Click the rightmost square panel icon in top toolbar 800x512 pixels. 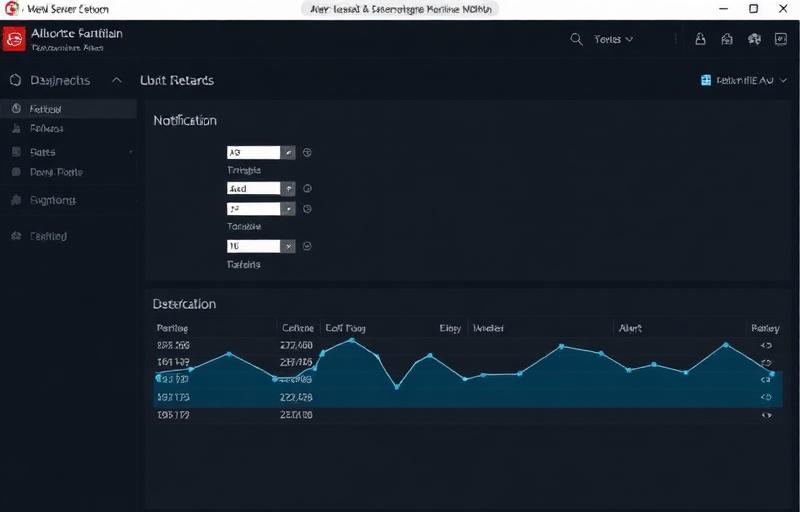782,39
